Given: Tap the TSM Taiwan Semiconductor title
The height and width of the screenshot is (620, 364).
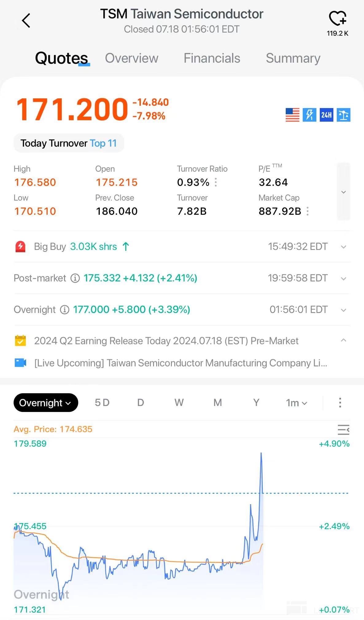Looking at the screenshot, I should tap(182, 14).
